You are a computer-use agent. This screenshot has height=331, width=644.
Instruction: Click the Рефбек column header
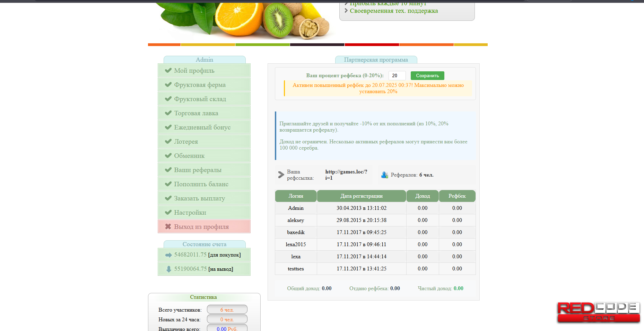[x=457, y=196]
